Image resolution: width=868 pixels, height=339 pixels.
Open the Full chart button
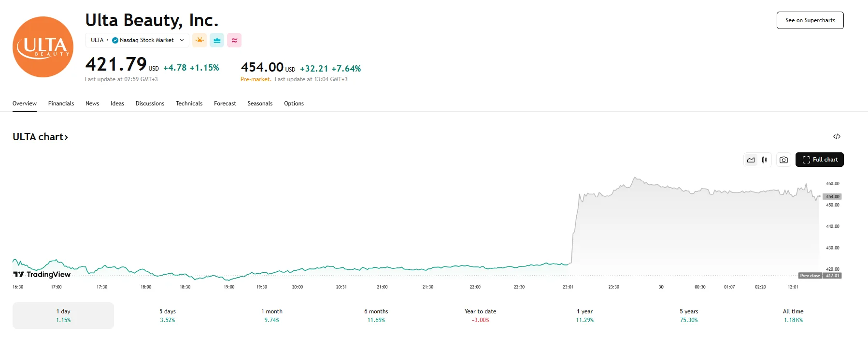tap(820, 160)
